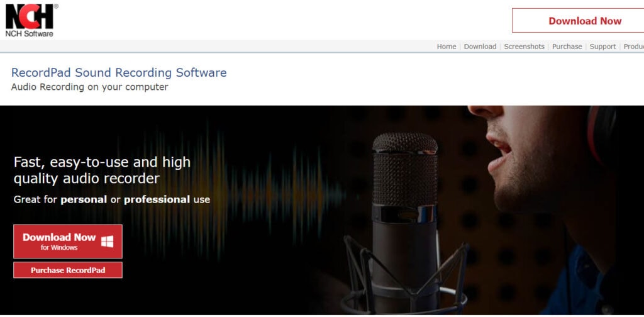Click the Purchase RecordPad button

tap(68, 270)
